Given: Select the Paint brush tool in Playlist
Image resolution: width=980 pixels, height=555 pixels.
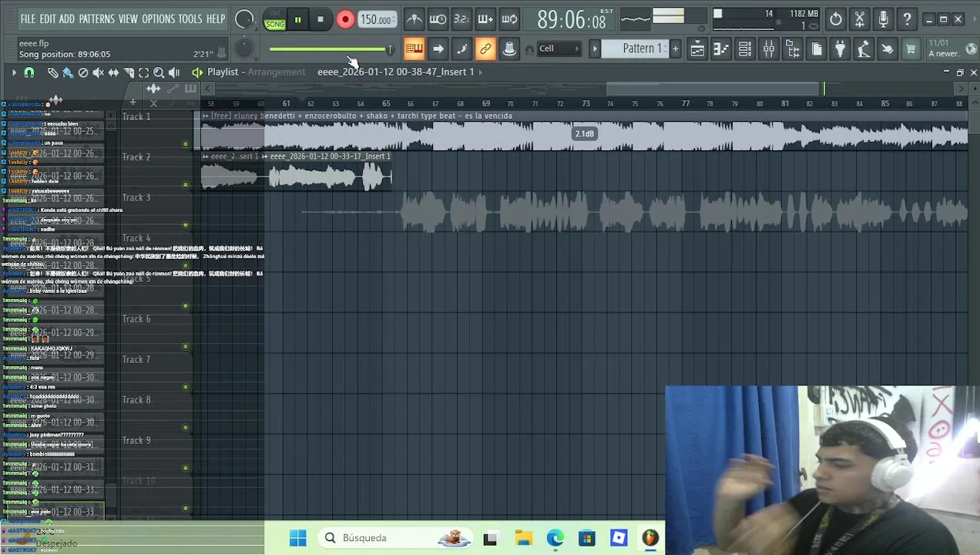Looking at the screenshot, I should tap(68, 72).
